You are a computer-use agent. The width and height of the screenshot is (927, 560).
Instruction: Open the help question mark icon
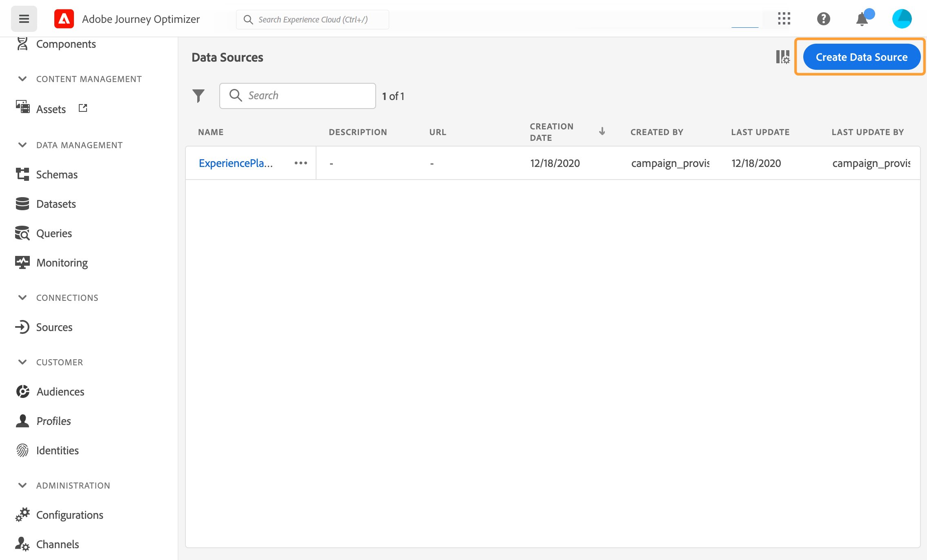(823, 19)
